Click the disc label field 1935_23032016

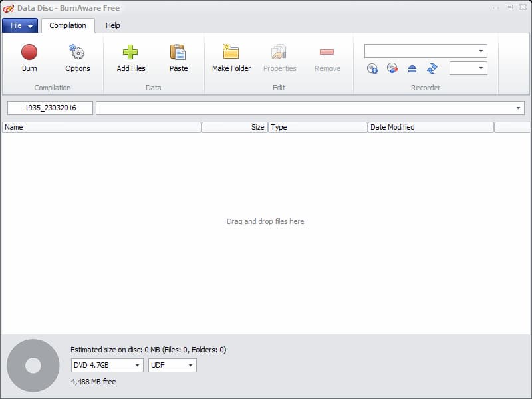50,108
